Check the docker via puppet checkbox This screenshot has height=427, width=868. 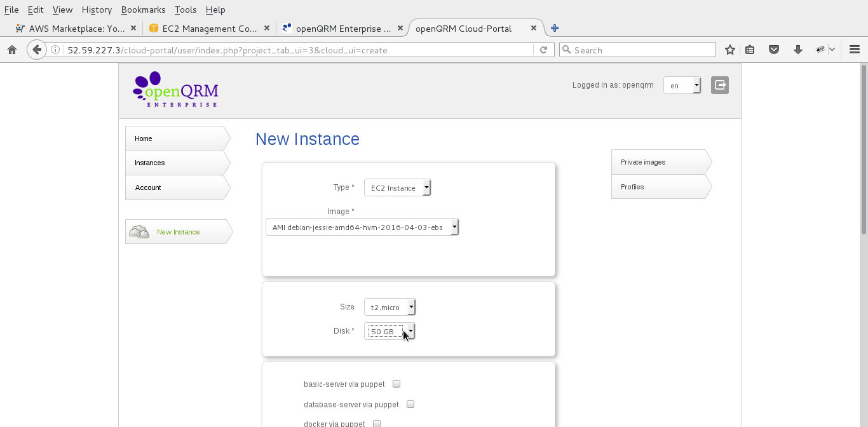[x=377, y=424]
